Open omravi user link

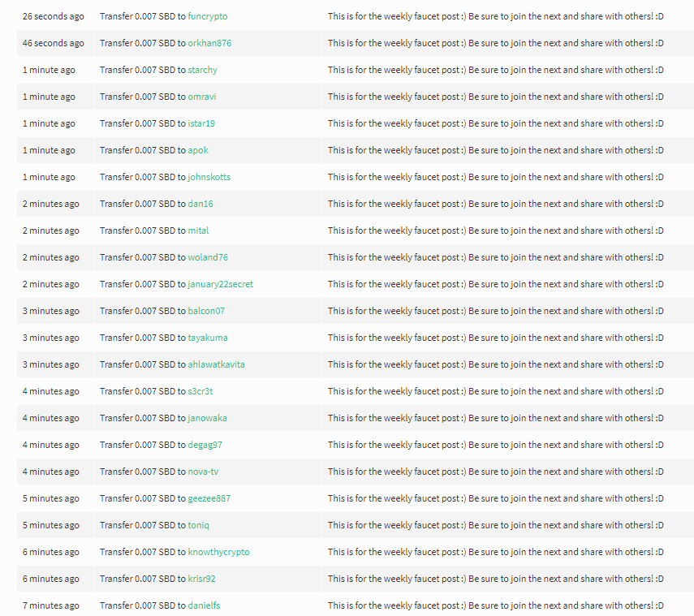(202, 97)
